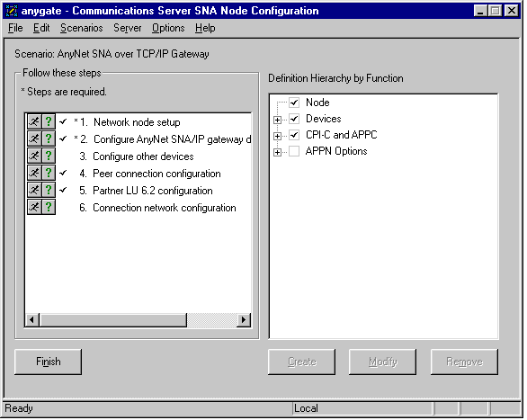
Task: Open help for Network node setup step
Action: (x=49, y=121)
